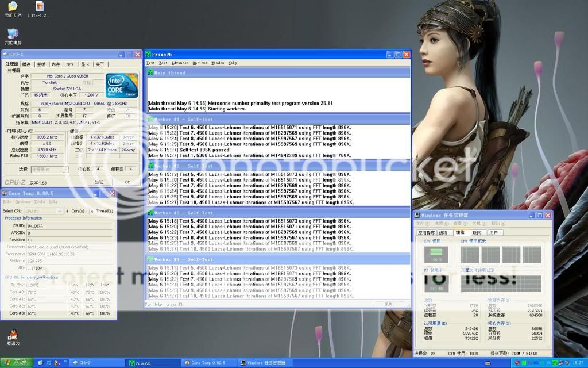Click the Worker #1 Self-Test window icon
This screenshot has width=588, height=368.
[150, 119]
